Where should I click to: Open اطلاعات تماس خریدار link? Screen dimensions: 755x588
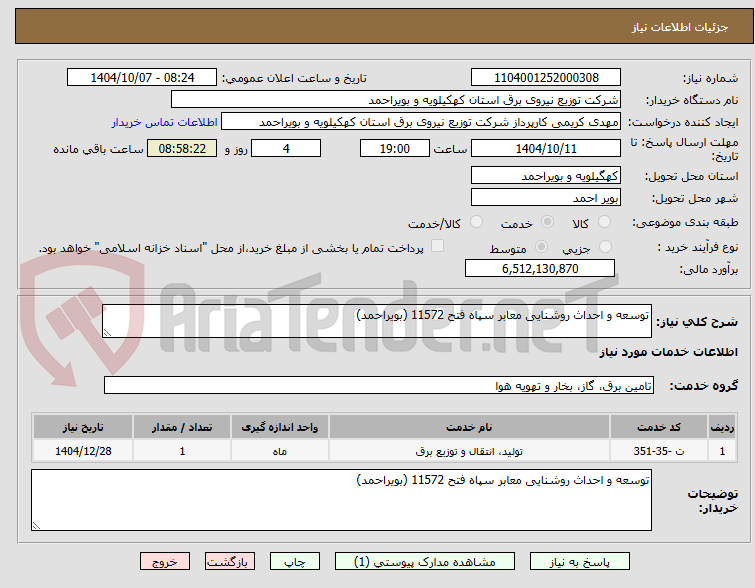pyautogui.click(x=165, y=122)
